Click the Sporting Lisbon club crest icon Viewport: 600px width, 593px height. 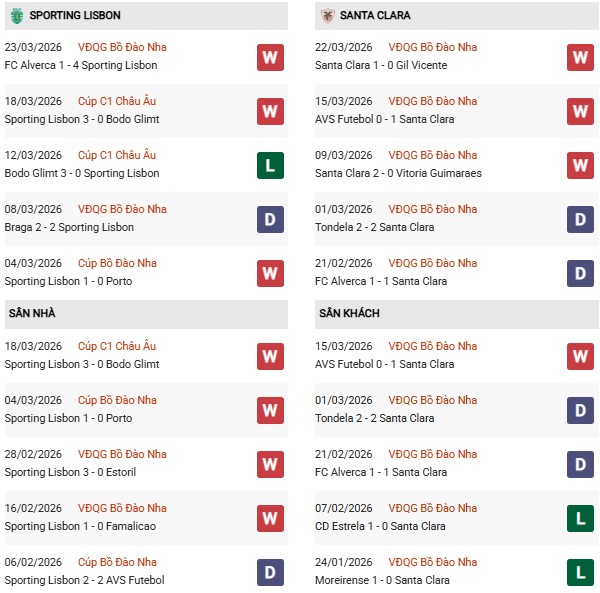coord(17,15)
